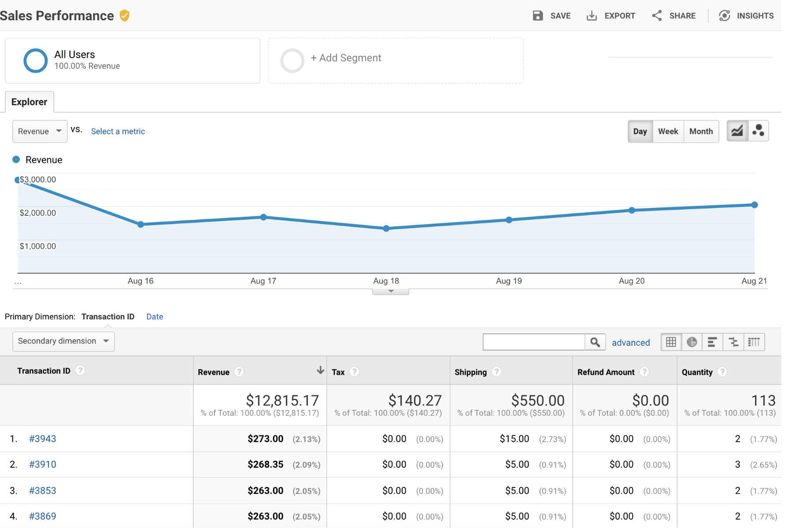The image size is (792, 532).
Task: Click the total shipping $550.00
Action: coord(538,400)
